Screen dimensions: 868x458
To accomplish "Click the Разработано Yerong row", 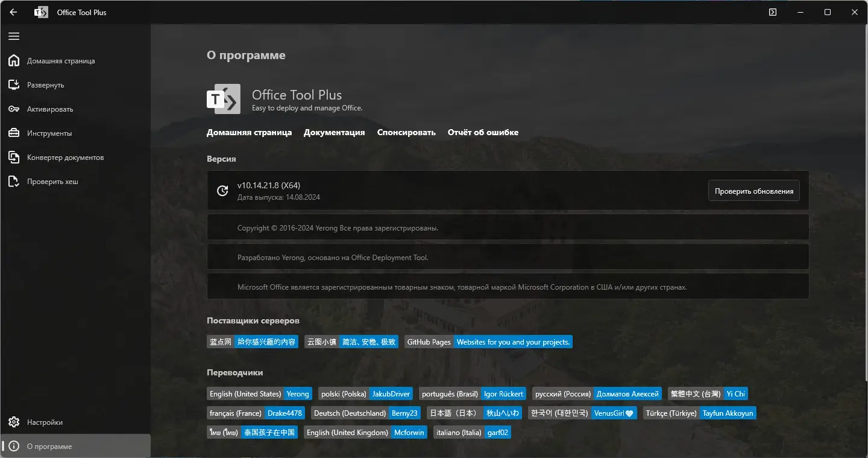I will (508, 257).
